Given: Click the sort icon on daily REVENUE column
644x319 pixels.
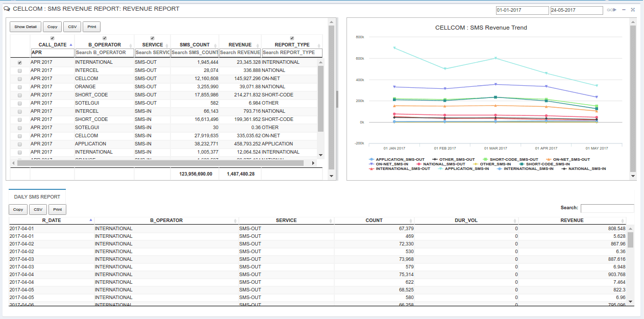Looking at the screenshot, I should point(624,220).
